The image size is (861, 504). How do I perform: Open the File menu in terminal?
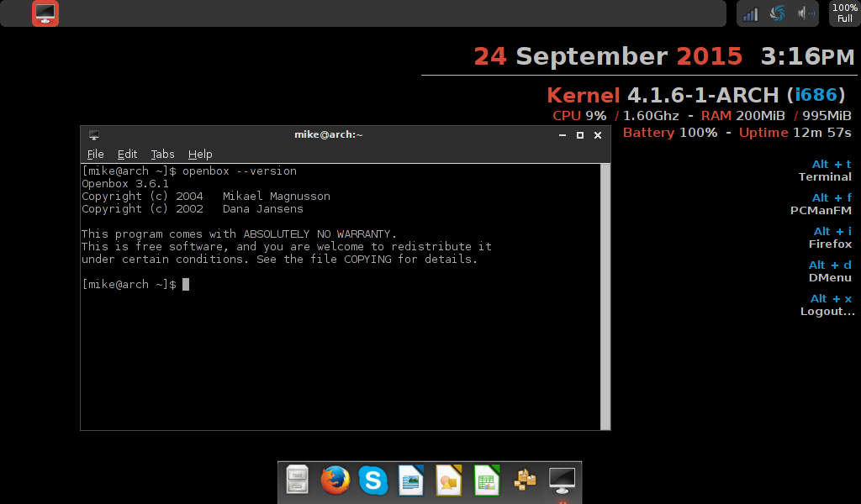point(96,154)
